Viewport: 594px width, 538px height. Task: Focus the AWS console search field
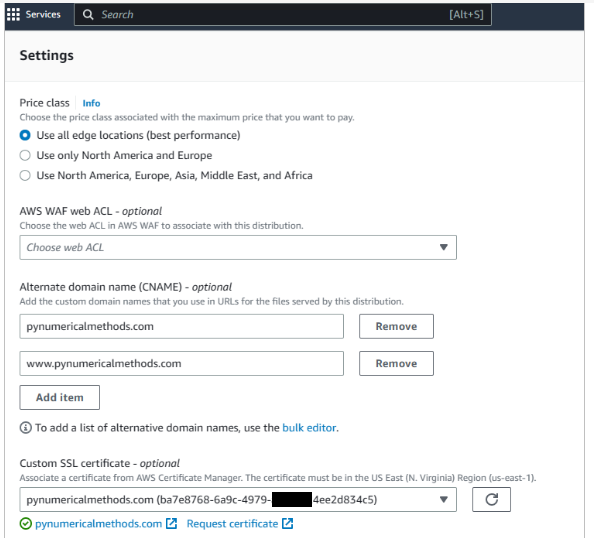pos(283,14)
